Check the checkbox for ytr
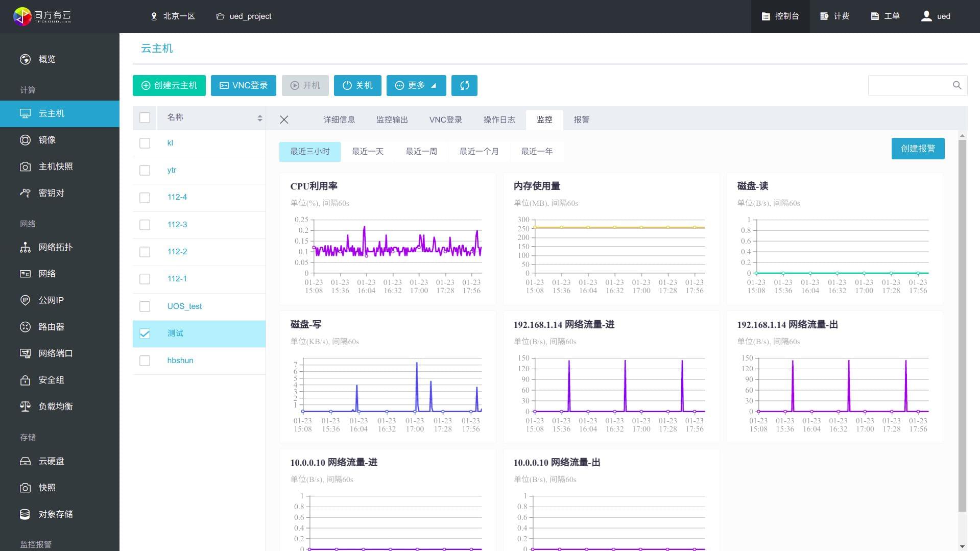The width and height of the screenshot is (980, 551). click(x=145, y=171)
